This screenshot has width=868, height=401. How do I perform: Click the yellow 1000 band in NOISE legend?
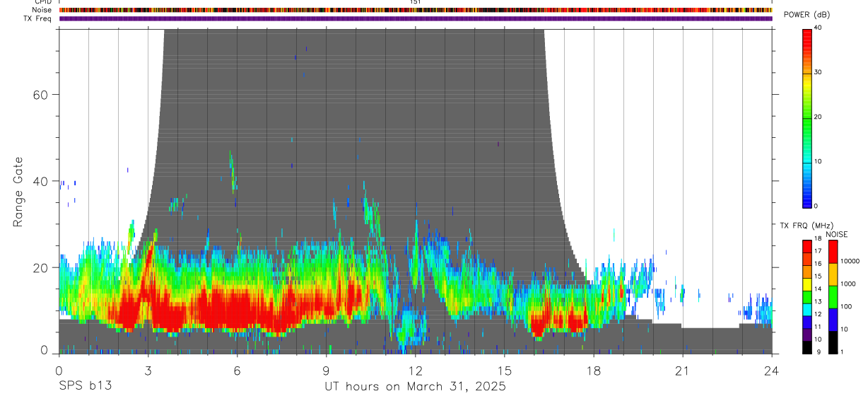(x=832, y=273)
